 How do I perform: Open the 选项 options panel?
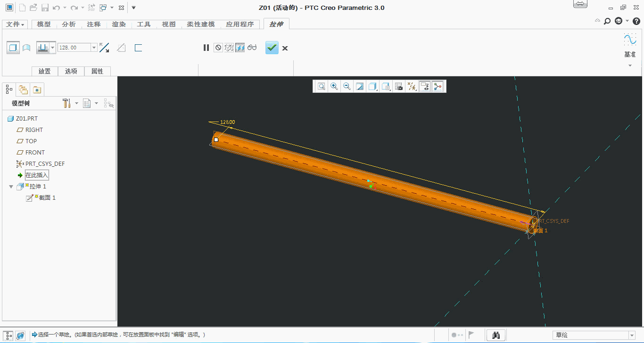[x=71, y=71]
